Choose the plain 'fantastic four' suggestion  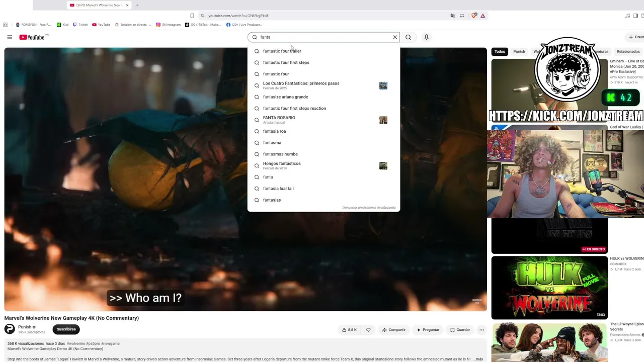324,74
